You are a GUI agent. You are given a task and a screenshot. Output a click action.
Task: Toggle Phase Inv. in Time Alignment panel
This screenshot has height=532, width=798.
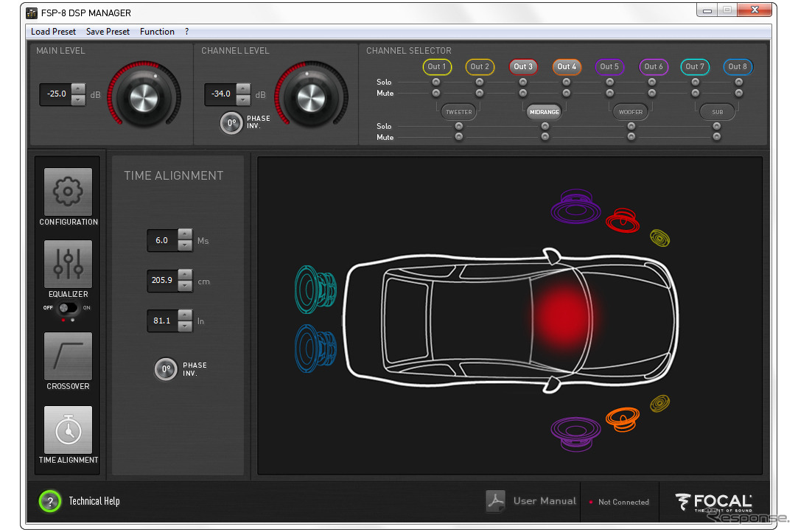[x=166, y=369]
